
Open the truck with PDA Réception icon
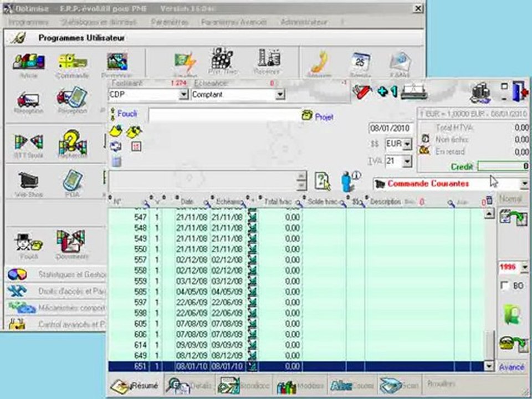[x=72, y=97]
